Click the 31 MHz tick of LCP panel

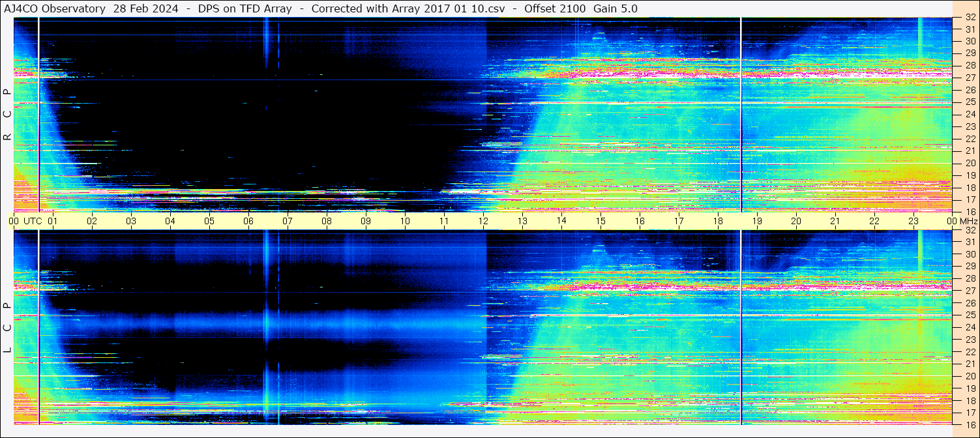coord(970,242)
